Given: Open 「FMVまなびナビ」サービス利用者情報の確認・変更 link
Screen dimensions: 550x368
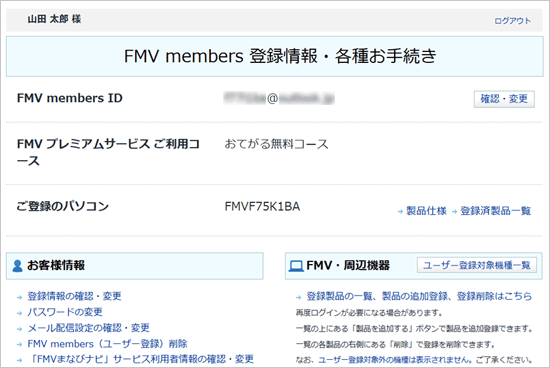Looking at the screenshot, I should pos(141,359).
